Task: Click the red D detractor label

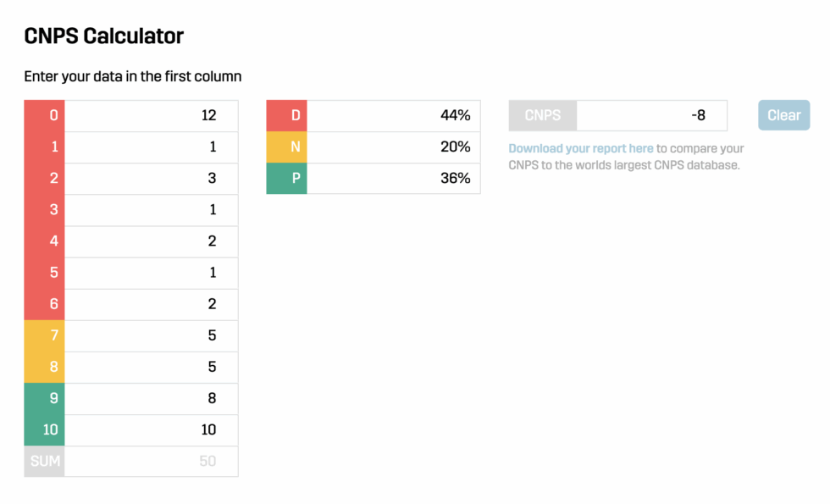Action: pos(286,115)
